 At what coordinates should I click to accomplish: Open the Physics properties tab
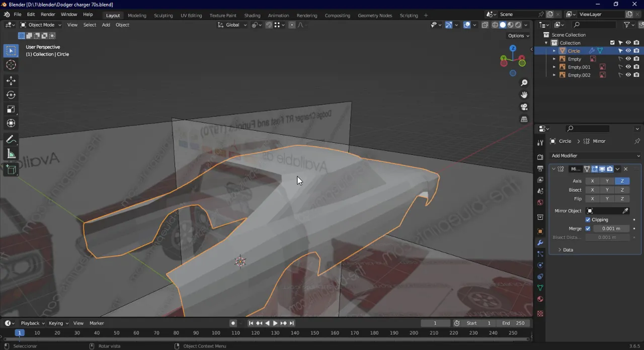pyautogui.click(x=540, y=265)
